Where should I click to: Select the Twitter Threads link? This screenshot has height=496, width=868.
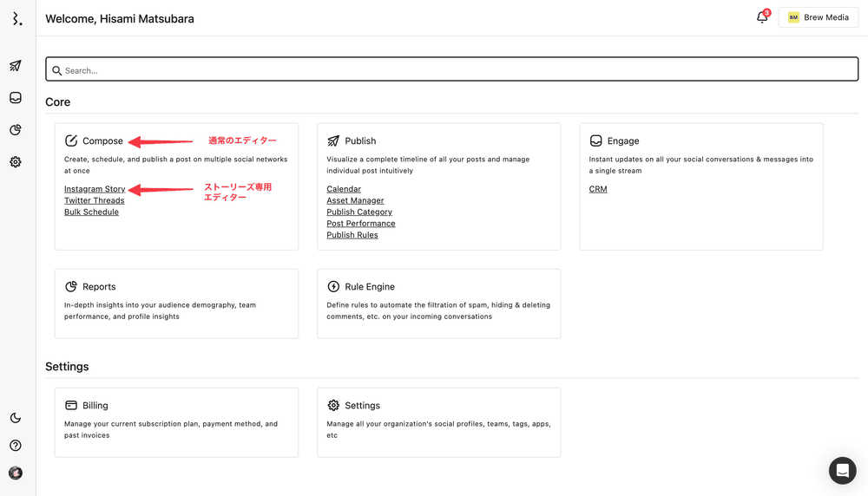95,200
